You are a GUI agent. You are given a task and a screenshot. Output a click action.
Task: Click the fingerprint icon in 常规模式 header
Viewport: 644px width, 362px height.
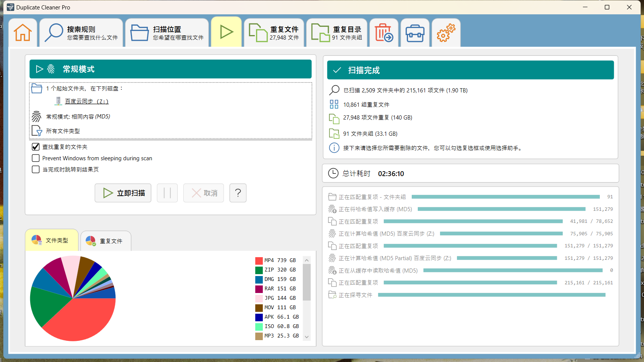point(51,69)
